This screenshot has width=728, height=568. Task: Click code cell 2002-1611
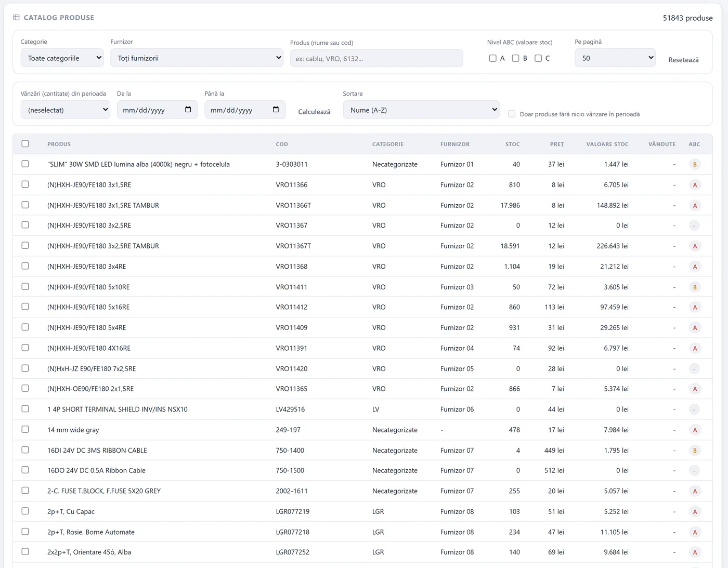[292, 491]
